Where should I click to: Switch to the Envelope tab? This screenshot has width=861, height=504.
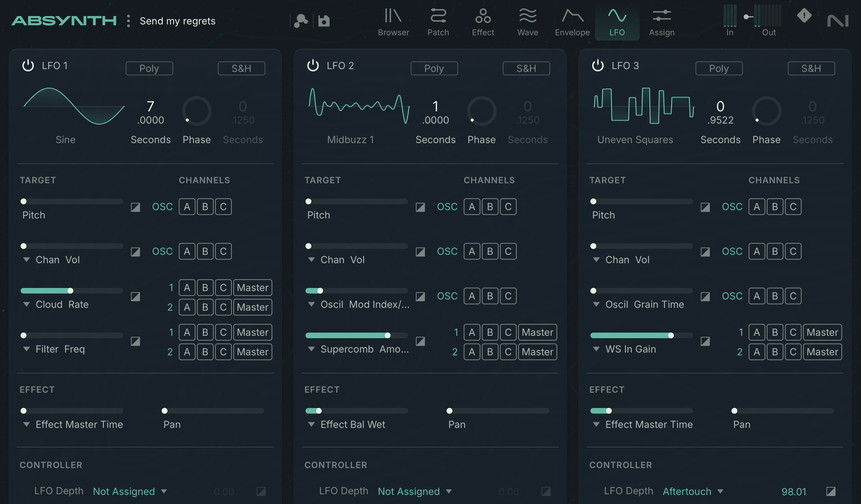click(572, 22)
